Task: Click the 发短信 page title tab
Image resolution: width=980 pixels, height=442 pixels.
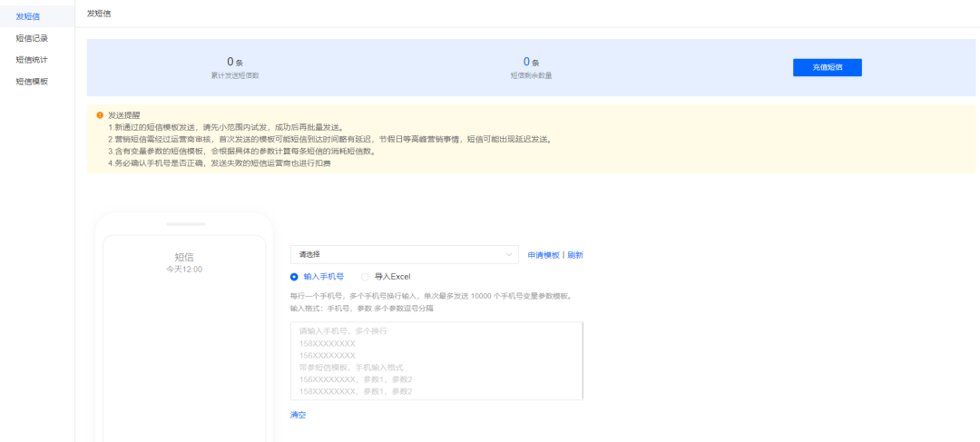Action: click(99, 13)
